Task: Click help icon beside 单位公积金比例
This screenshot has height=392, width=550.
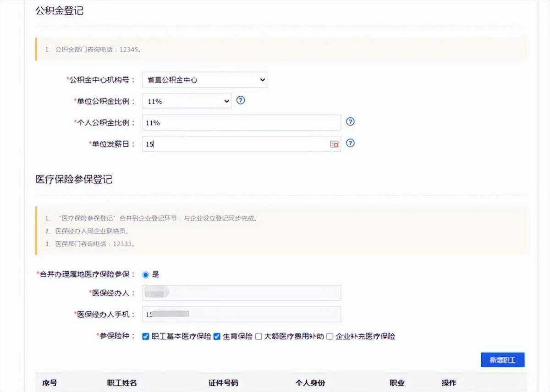Action: (x=241, y=100)
